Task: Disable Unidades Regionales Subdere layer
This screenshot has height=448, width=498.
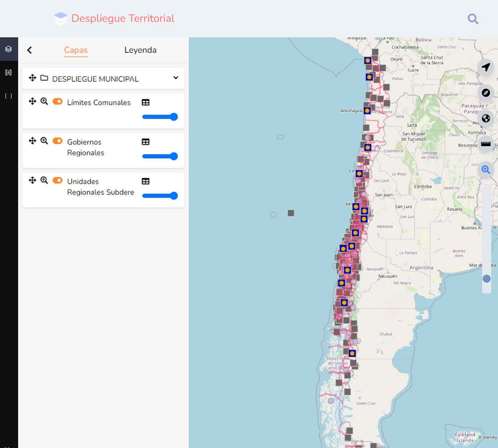Action: point(57,181)
